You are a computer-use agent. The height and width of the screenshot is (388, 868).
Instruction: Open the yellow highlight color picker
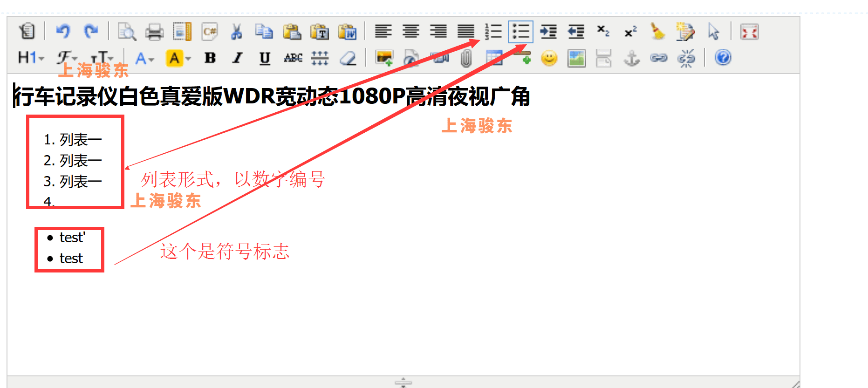click(179, 58)
